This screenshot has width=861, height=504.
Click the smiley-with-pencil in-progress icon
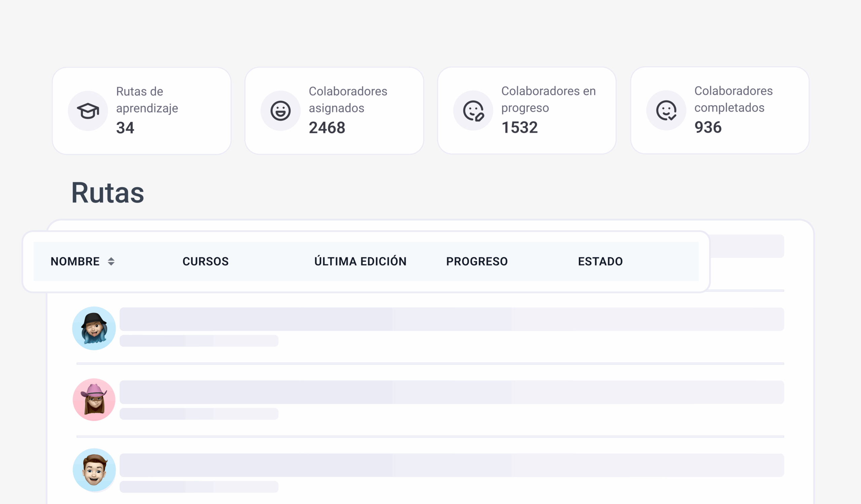click(473, 111)
